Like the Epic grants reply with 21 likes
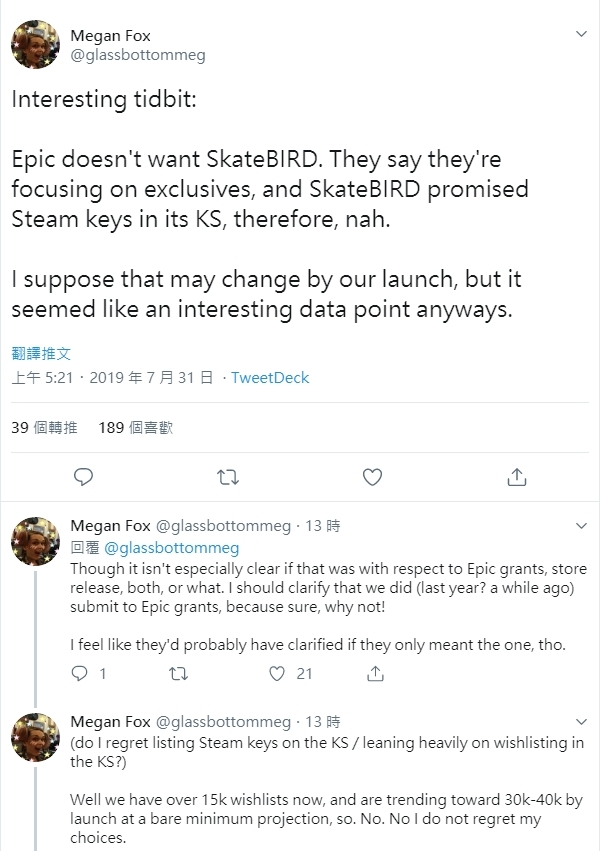Image resolution: width=607 pixels, height=851 pixels. click(279, 674)
